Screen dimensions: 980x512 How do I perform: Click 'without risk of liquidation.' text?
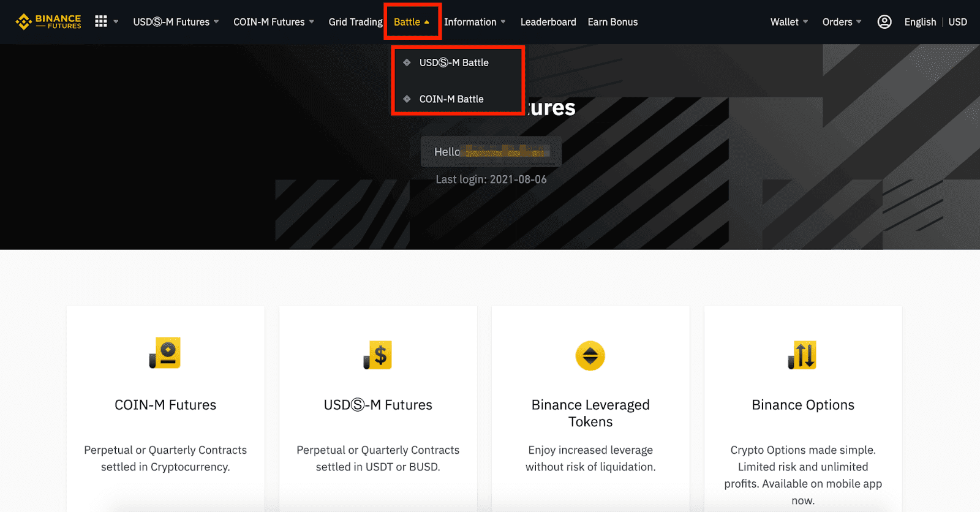(590, 467)
